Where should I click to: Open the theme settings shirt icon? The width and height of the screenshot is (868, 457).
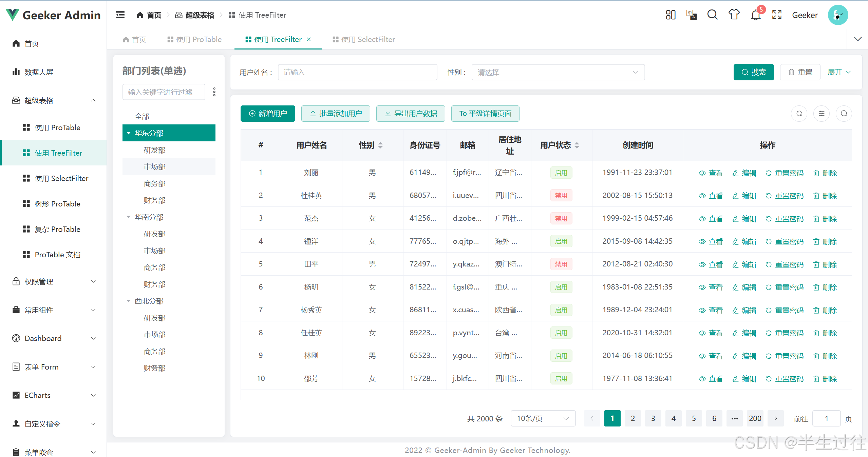click(734, 15)
